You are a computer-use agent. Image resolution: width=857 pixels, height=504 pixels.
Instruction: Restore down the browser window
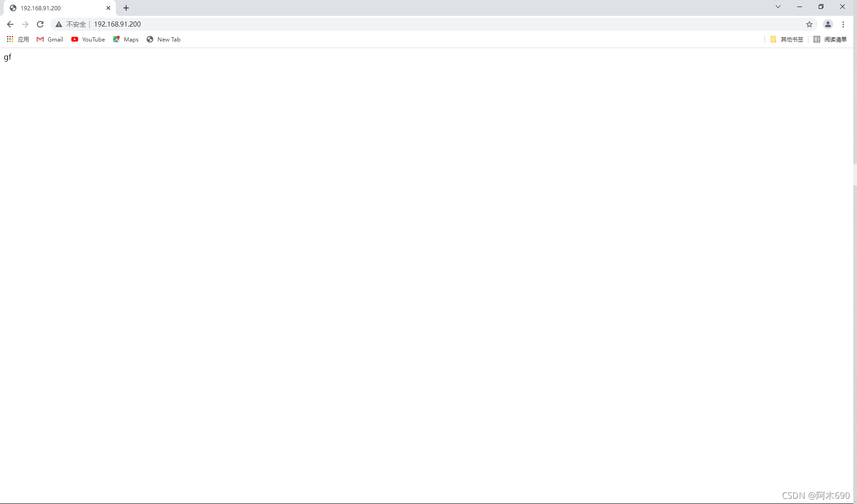click(821, 7)
